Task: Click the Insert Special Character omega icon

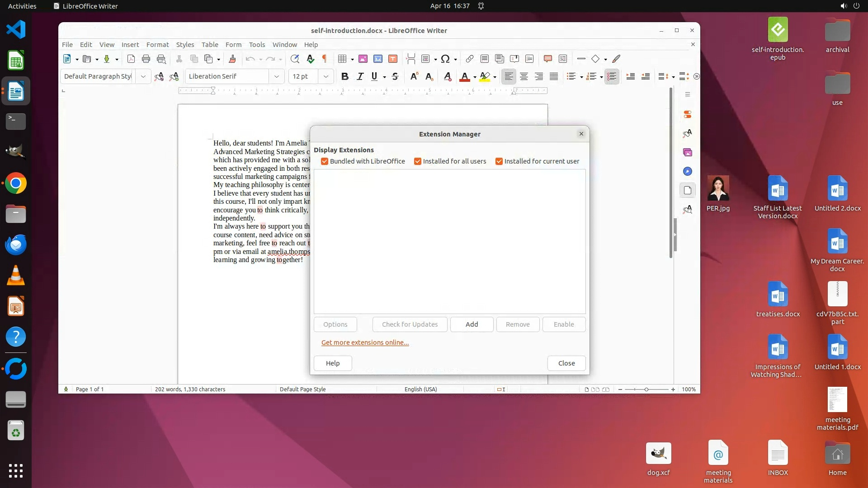Action: [445, 59]
